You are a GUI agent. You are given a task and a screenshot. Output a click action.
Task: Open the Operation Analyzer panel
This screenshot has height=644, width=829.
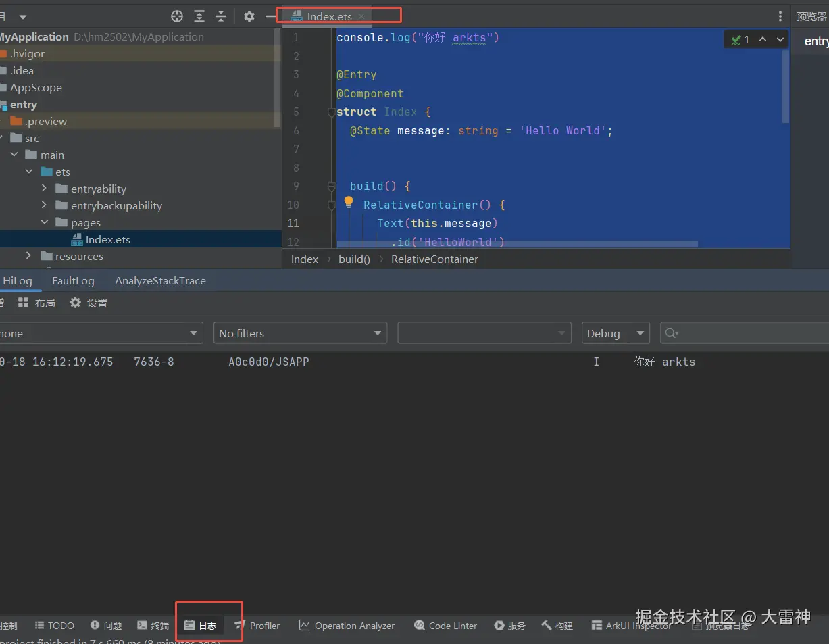click(x=347, y=626)
